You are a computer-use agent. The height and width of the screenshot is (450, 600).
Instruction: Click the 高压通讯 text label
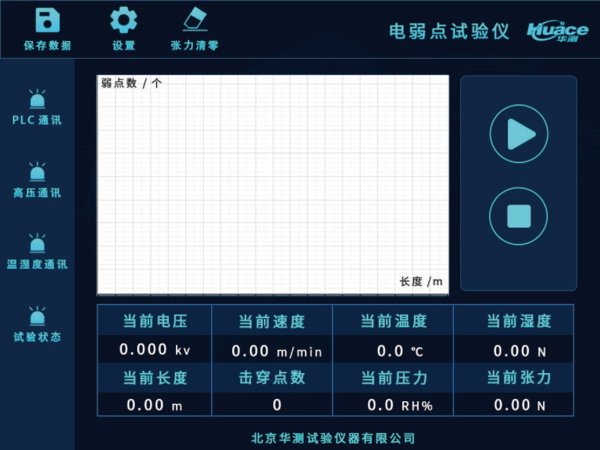[x=37, y=192]
